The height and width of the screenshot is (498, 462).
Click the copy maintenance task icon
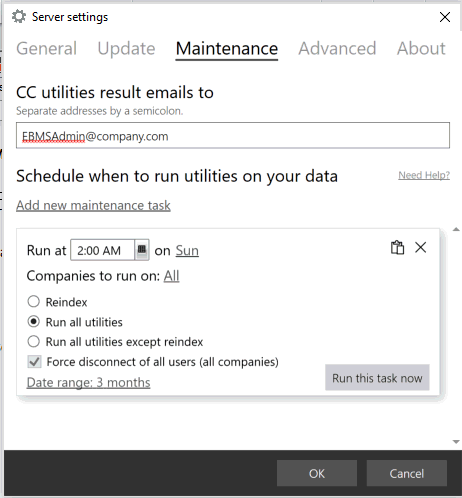(x=397, y=248)
